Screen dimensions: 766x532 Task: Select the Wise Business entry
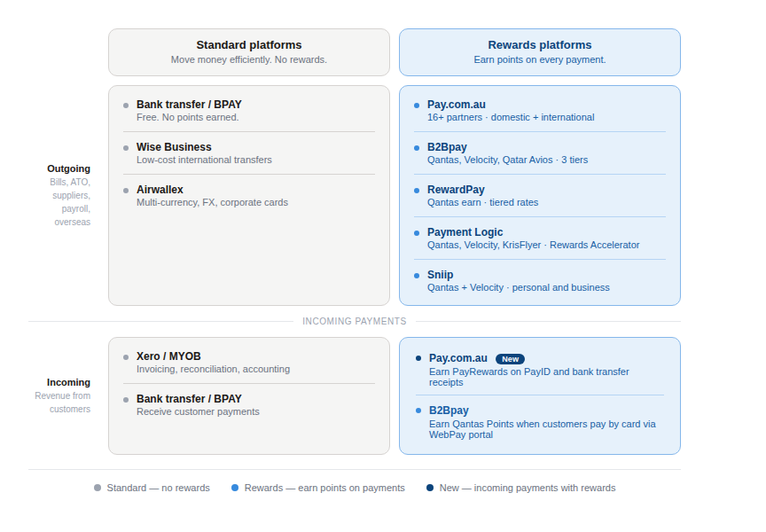point(249,153)
